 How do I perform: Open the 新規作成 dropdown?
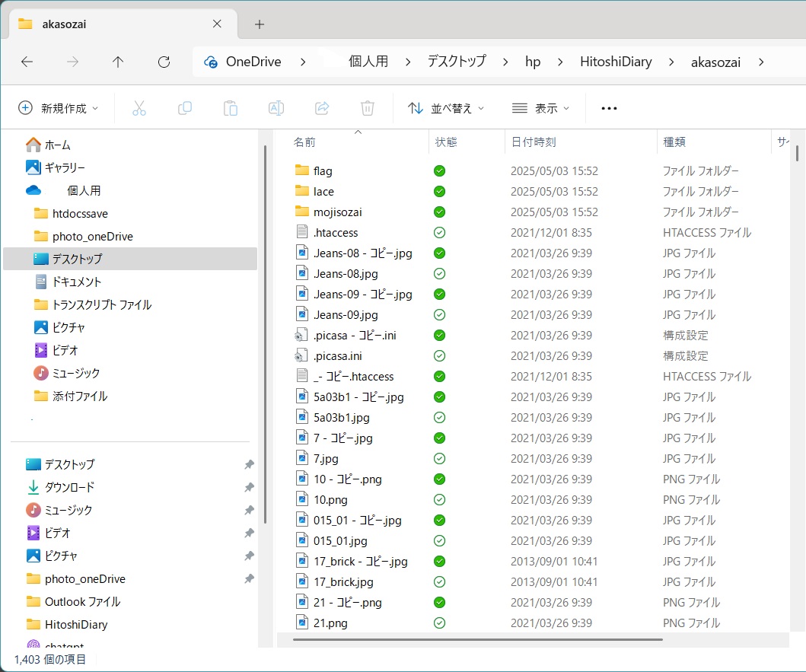[x=59, y=108]
